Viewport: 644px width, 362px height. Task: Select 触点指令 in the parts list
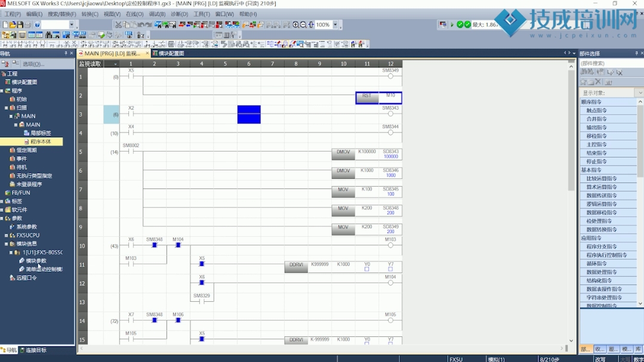click(596, 110)
